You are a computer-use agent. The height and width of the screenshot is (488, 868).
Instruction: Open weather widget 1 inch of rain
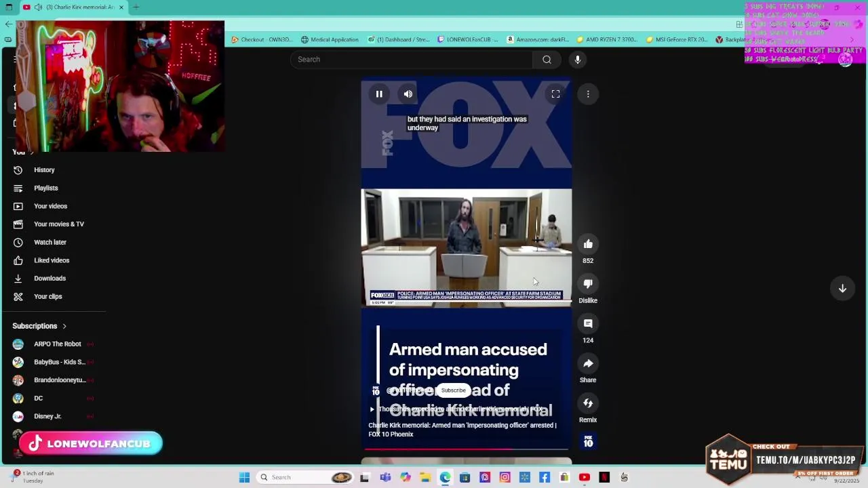(34, 477)
